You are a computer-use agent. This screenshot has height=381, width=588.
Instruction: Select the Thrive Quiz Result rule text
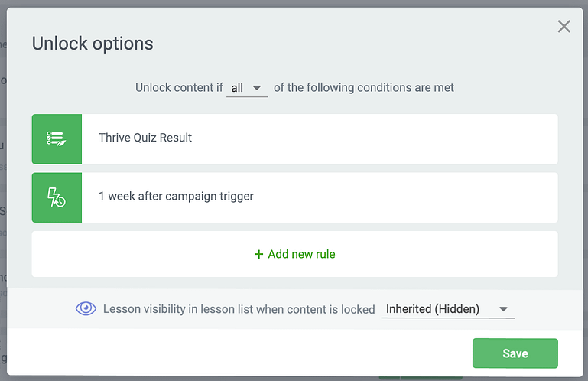click(145, 138)
